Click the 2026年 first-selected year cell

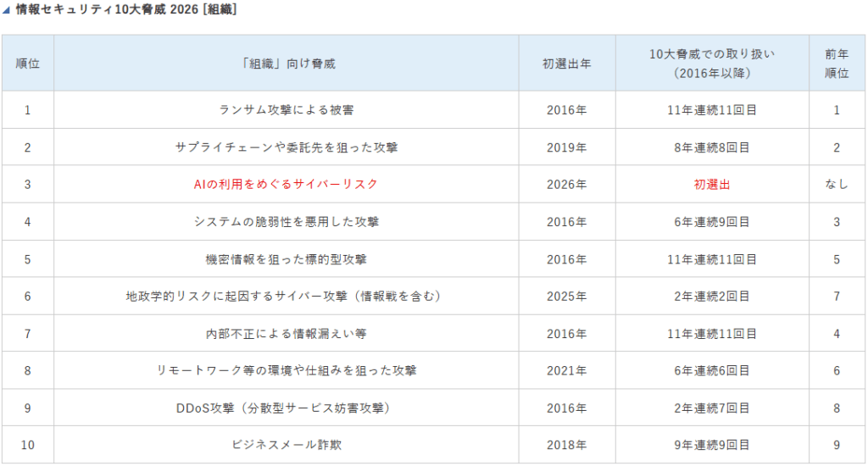coord(566,184)
